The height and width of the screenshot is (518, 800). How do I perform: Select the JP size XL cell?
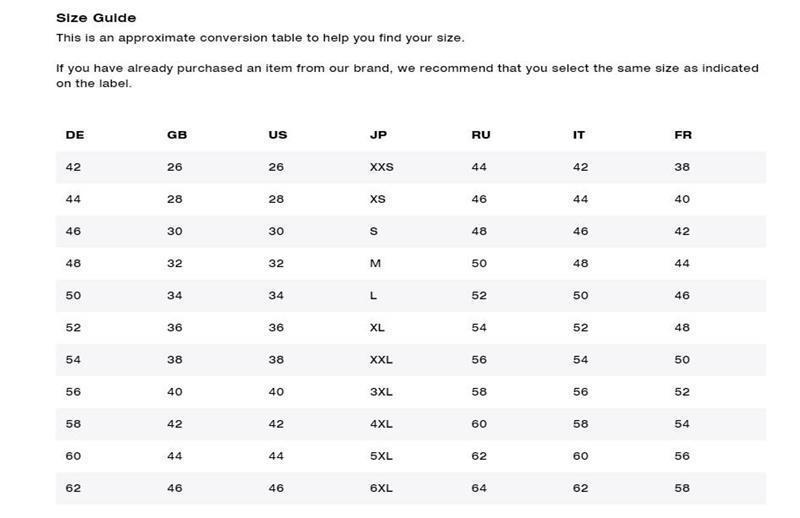pos(377,328)
